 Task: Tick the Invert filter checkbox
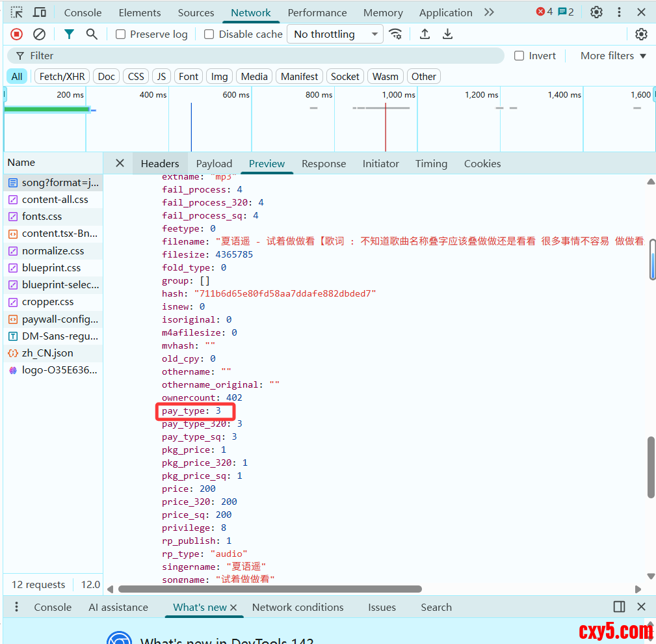(x=519, y=56)
